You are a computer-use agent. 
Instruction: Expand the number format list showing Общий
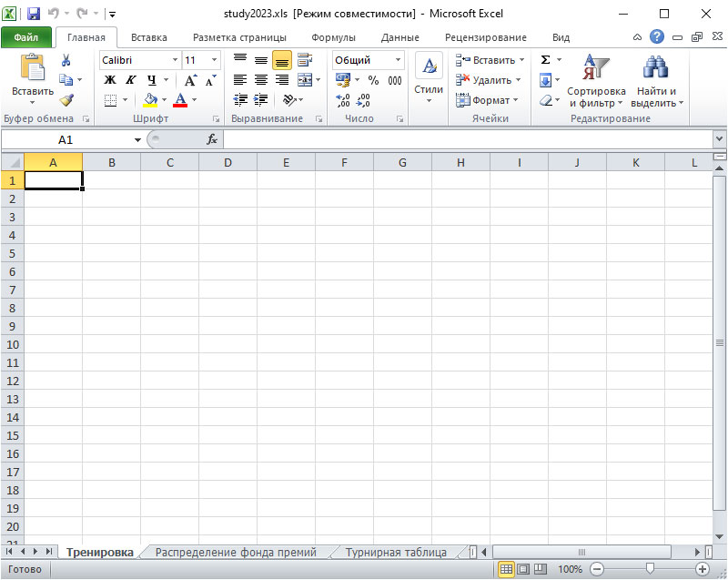click(399, 60)
